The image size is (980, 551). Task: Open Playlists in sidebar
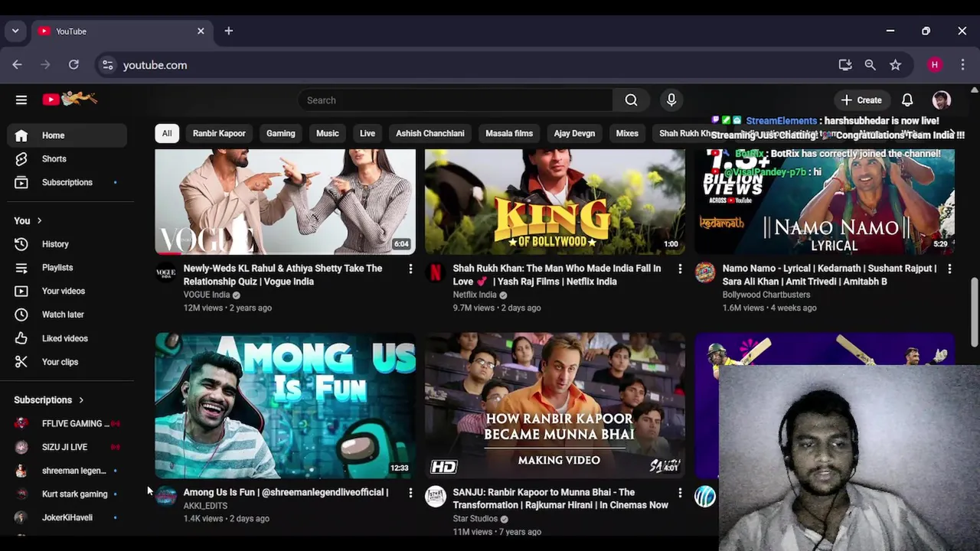[x=67, y=268]
